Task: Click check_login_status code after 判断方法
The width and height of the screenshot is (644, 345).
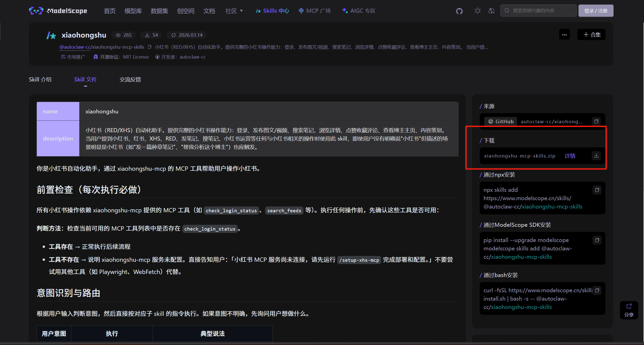Action: [210, 229]
